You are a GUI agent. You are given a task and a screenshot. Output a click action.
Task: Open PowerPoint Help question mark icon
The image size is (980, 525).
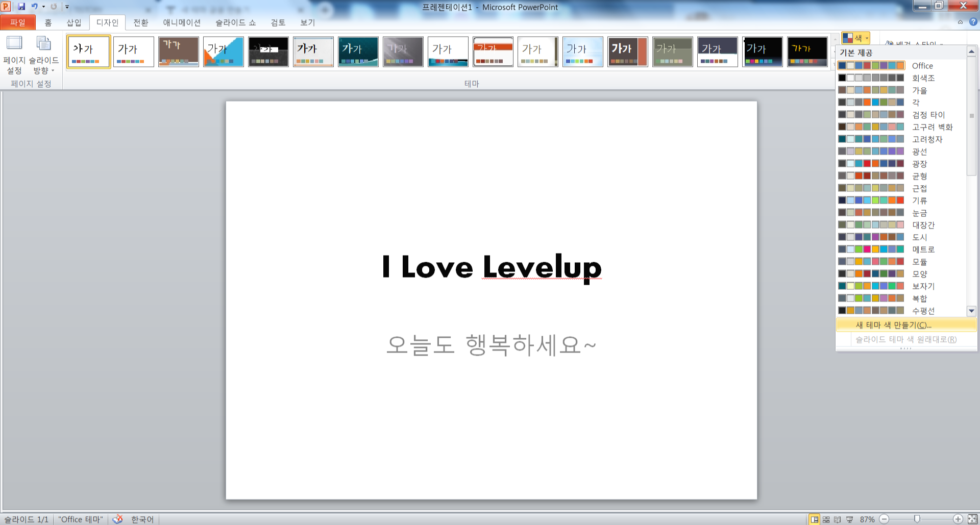973,22
